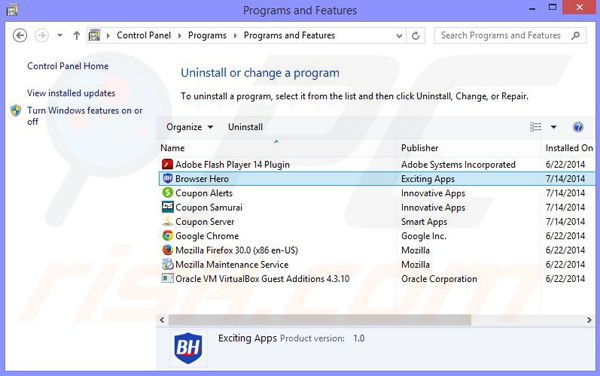Open Control Panel Home
600x376 pixels.
(68, 66)
